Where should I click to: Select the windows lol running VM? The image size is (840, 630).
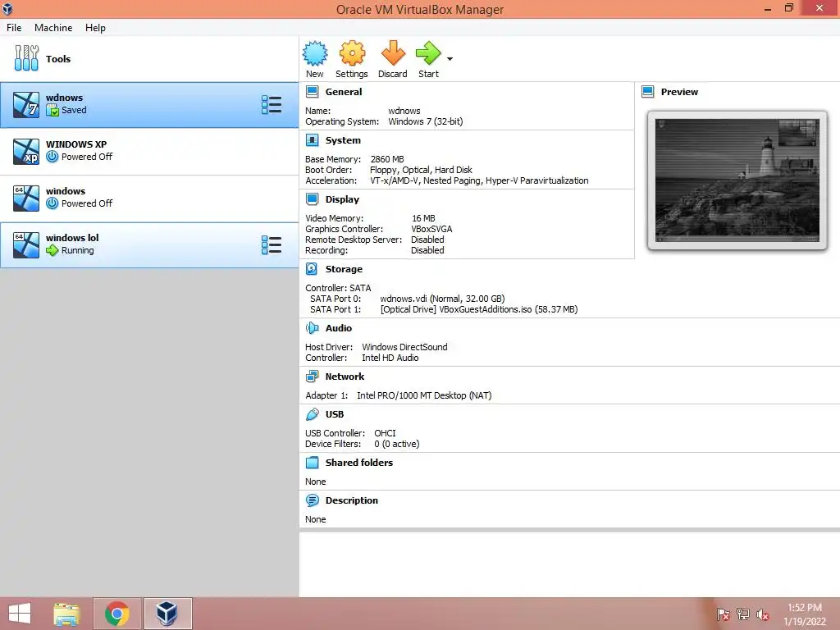click(x=149, y=244)
